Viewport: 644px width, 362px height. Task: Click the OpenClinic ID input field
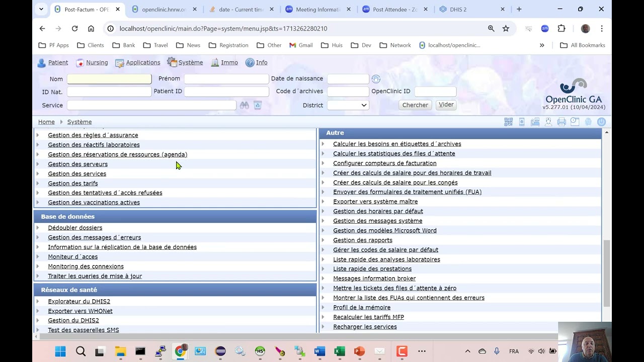click(435, 92)
